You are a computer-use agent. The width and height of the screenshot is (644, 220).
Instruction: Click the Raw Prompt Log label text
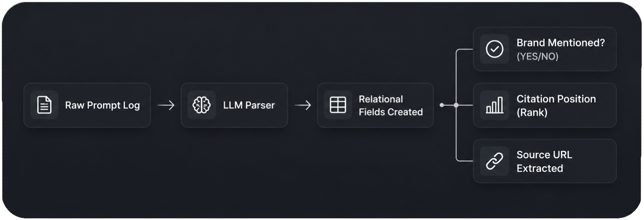[102, 105]
